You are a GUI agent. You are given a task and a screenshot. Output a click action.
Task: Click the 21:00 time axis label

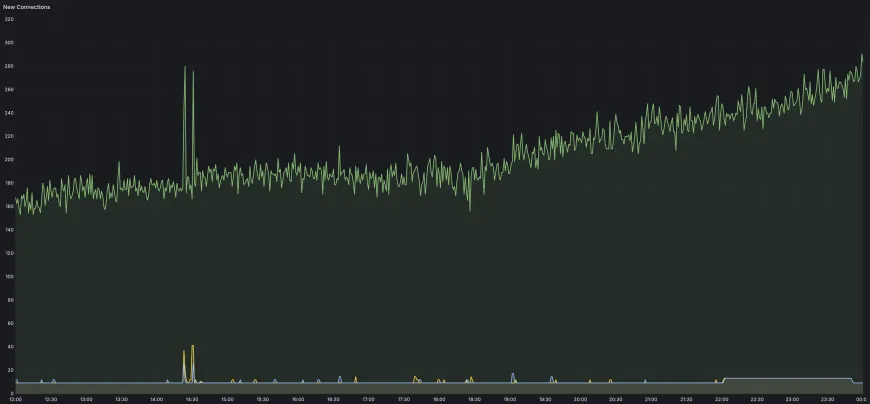click(x=651, y=399)
